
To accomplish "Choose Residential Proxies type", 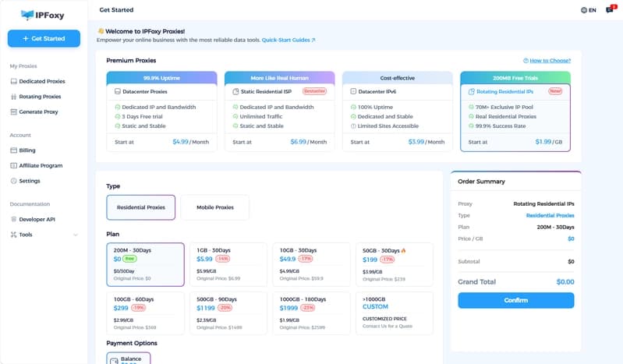I will [140, 207].
